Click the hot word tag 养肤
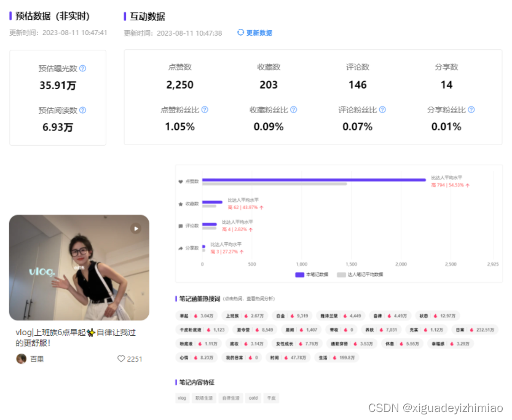 tap(381, 330)
